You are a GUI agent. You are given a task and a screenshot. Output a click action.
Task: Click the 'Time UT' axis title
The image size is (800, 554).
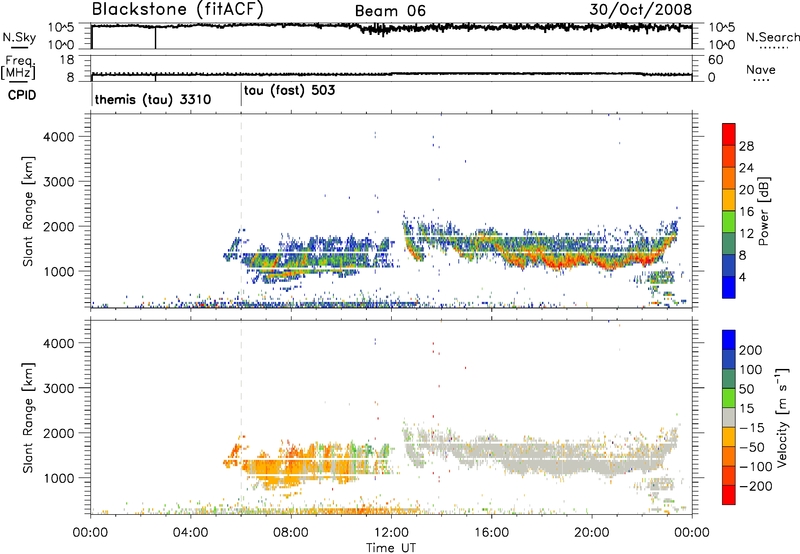[391, 548]
